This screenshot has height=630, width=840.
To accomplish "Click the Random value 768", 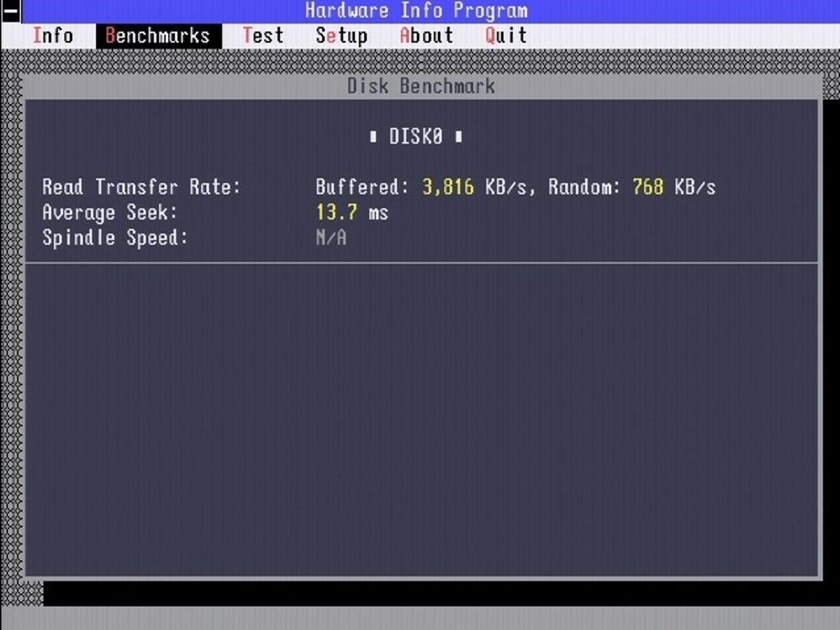I will point(648,187).
